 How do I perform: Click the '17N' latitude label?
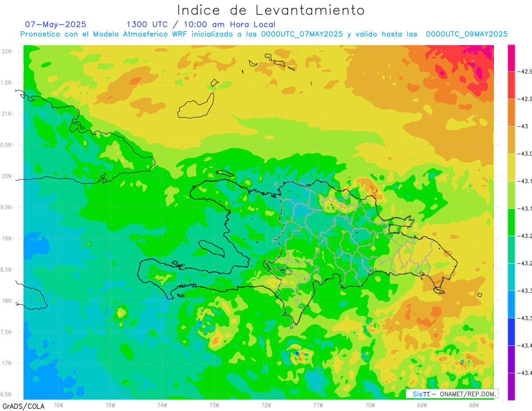[x=7, y=363]
